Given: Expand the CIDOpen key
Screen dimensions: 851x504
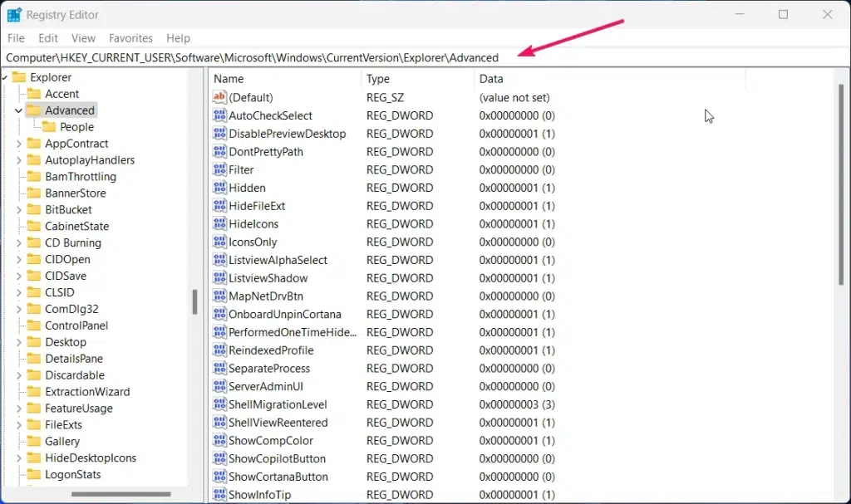Looking at the screenshot, I should click(18, 259).
